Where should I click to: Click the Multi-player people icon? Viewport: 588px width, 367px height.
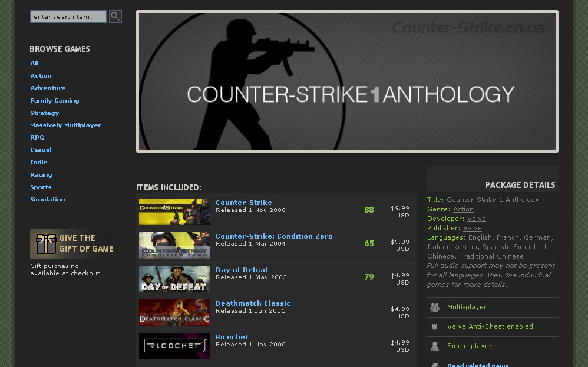coord(435,308)
